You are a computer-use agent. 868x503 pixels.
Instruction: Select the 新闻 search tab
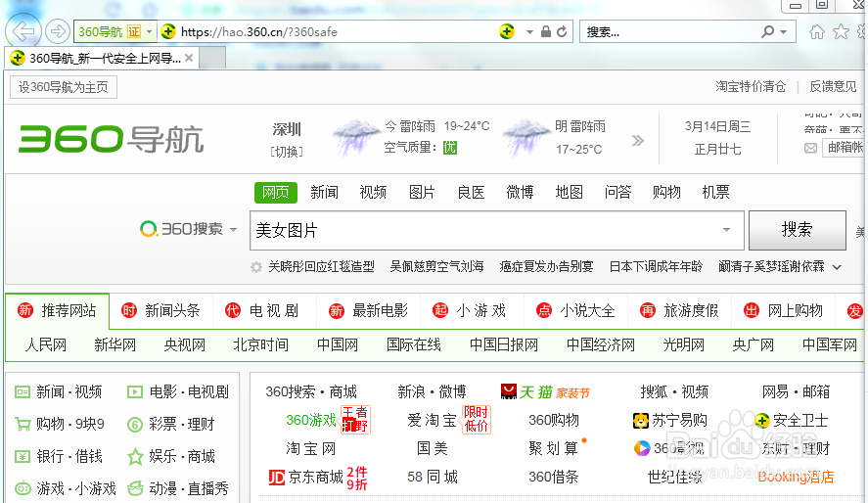coord(324,192)
